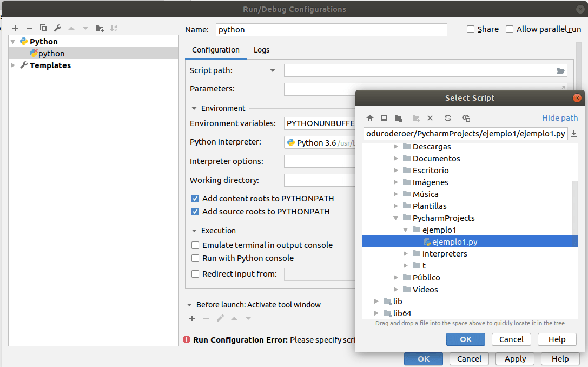Browse for script path folder icon

coord(560,70)
